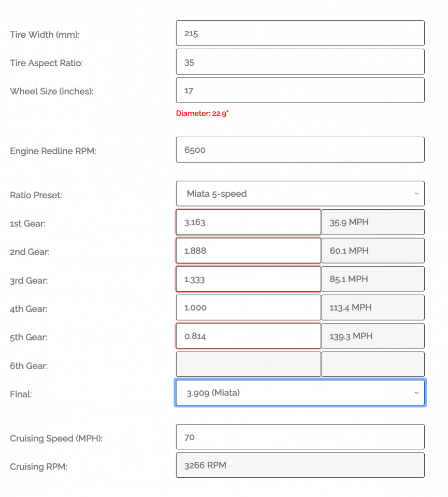The width and height of the screenshot is (448, 497).
Task: Click the 3rd Gear ratio field
Action: [248, 279]
